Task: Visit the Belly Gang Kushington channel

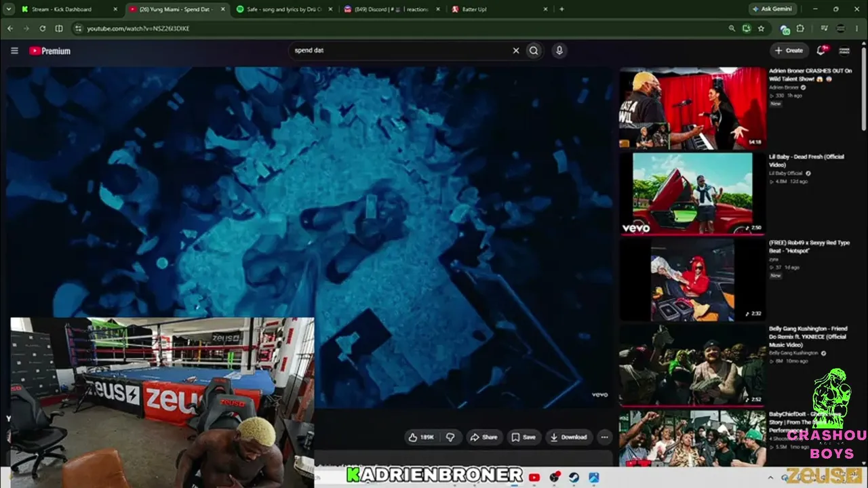Action: 793,353
